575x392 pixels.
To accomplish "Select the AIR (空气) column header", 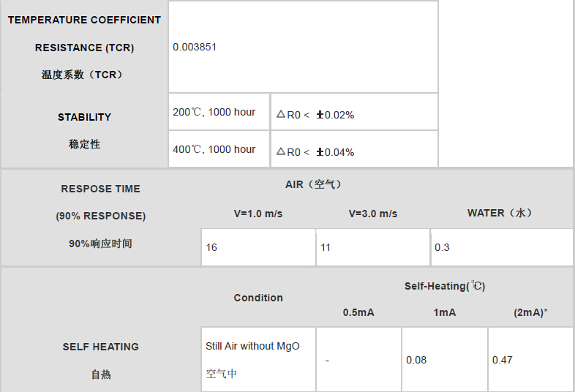I will click(314, 185).
